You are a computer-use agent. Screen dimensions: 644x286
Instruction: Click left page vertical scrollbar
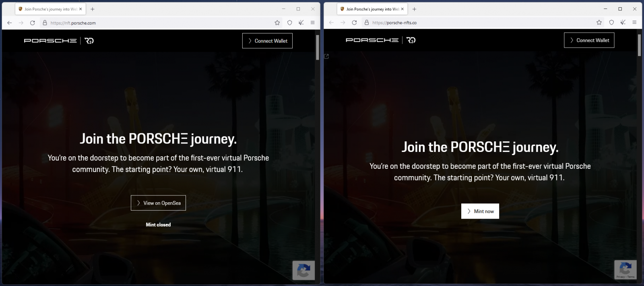click(317, 48)
